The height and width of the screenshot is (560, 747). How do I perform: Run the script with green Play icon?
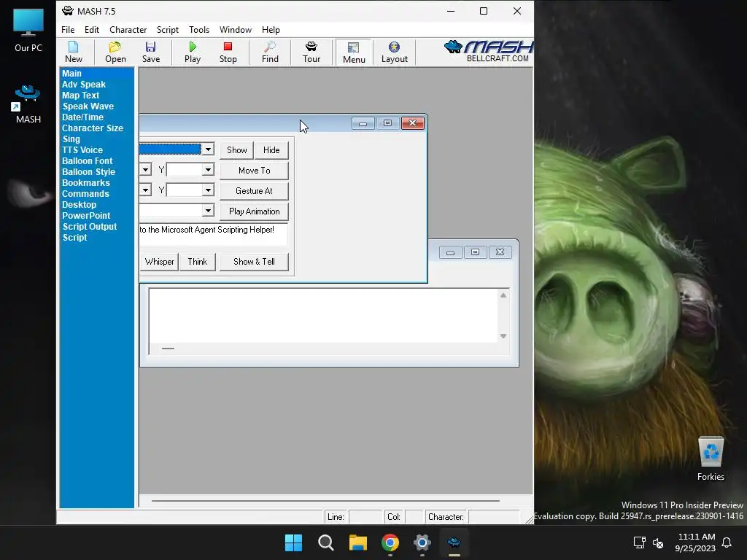(x=193, y=52)
